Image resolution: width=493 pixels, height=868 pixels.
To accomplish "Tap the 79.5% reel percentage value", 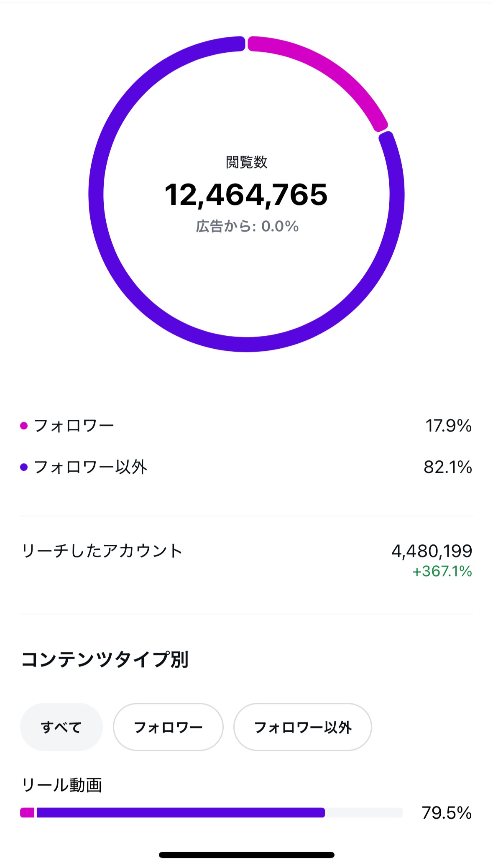I will [447, 813].
